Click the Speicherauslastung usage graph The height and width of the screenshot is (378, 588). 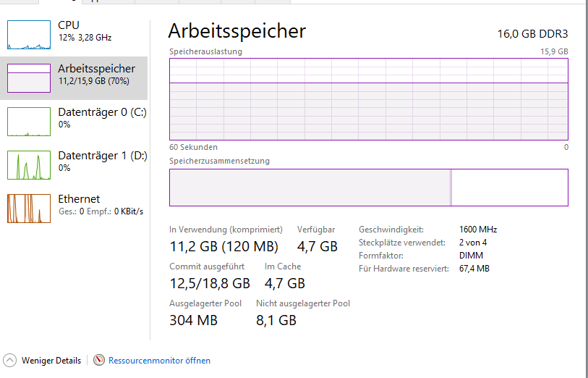pyautogui.click(x=369, y=99)
